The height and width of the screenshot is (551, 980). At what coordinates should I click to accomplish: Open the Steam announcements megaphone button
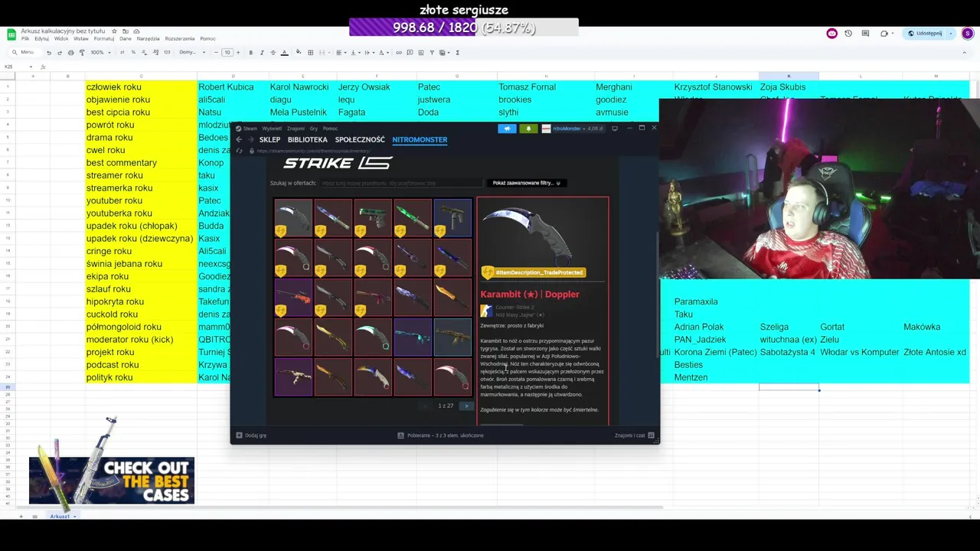507,129
